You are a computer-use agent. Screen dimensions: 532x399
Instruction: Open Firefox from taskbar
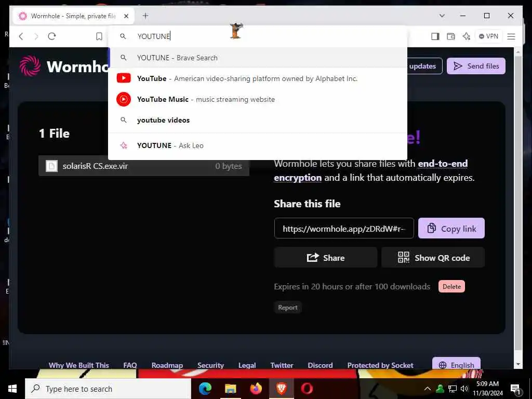coord(256,389)
